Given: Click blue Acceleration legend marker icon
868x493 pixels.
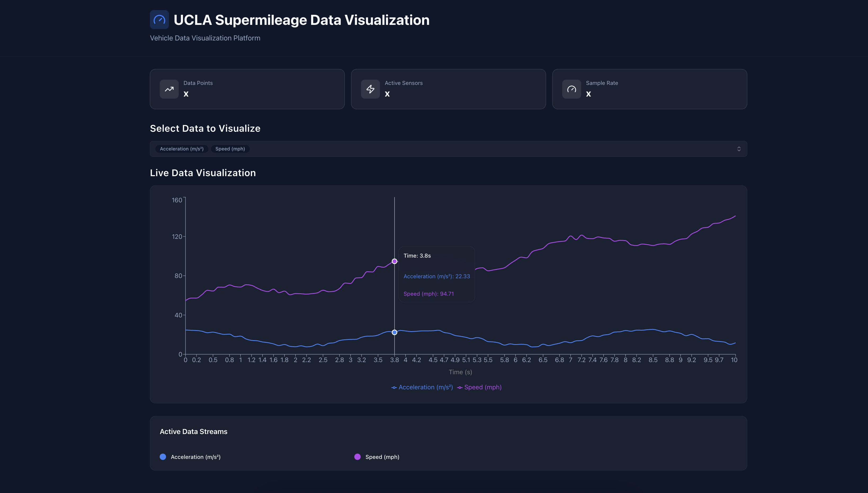Looking at the screenshot, I should click(x=394, y=387).
